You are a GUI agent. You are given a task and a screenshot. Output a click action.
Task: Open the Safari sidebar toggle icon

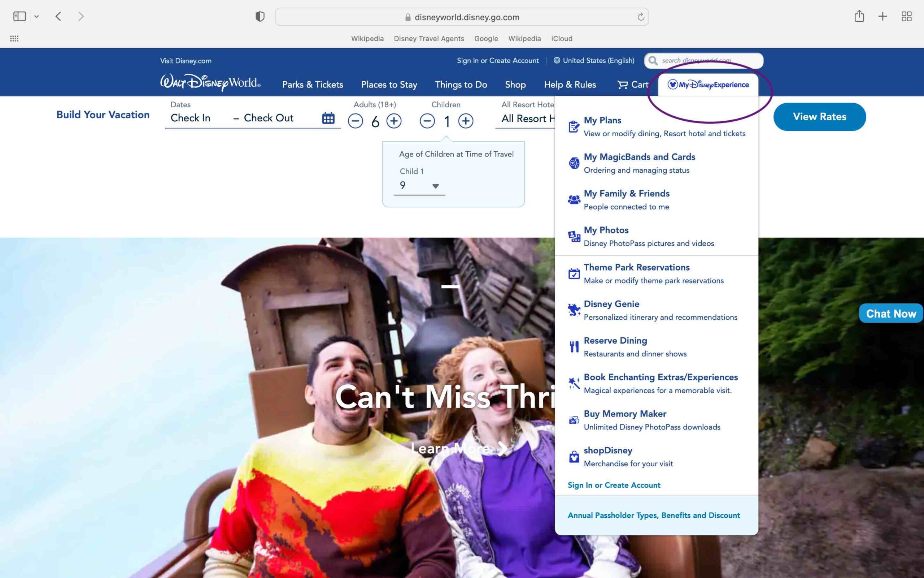19,17
